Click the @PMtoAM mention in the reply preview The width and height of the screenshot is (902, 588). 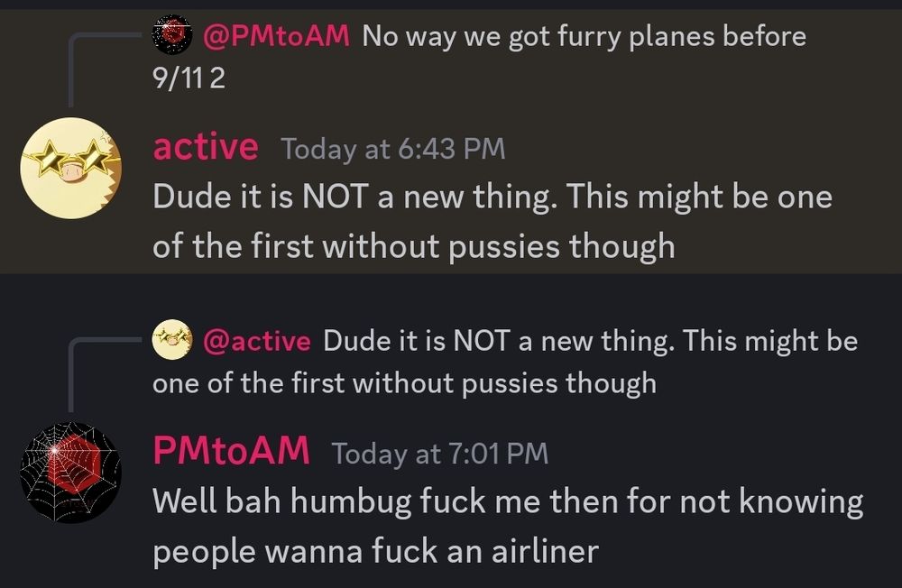pyautogui.click(x=276, y=35)
